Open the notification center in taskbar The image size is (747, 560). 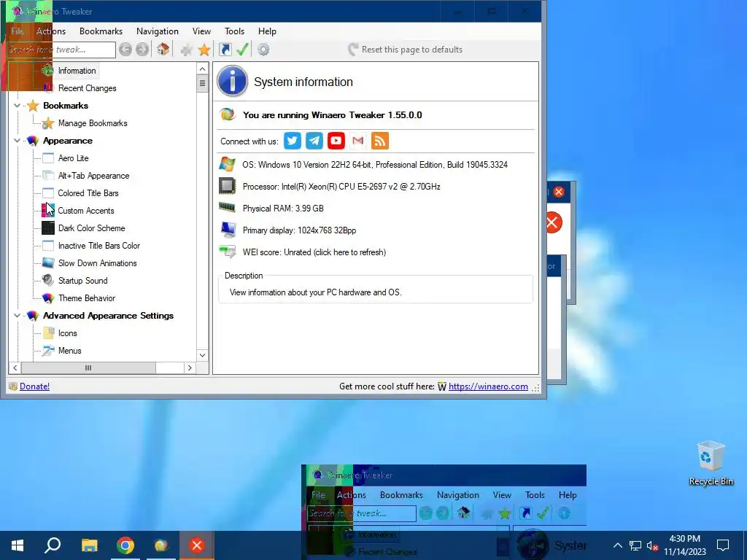723,545
